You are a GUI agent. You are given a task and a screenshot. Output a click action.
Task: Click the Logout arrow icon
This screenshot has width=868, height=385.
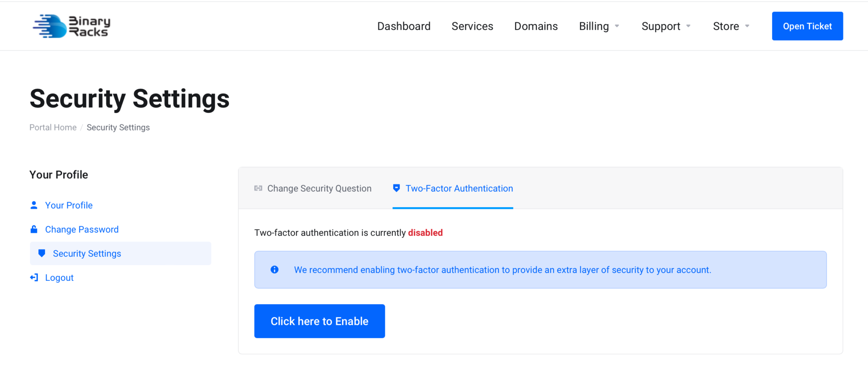click(34, 277)
